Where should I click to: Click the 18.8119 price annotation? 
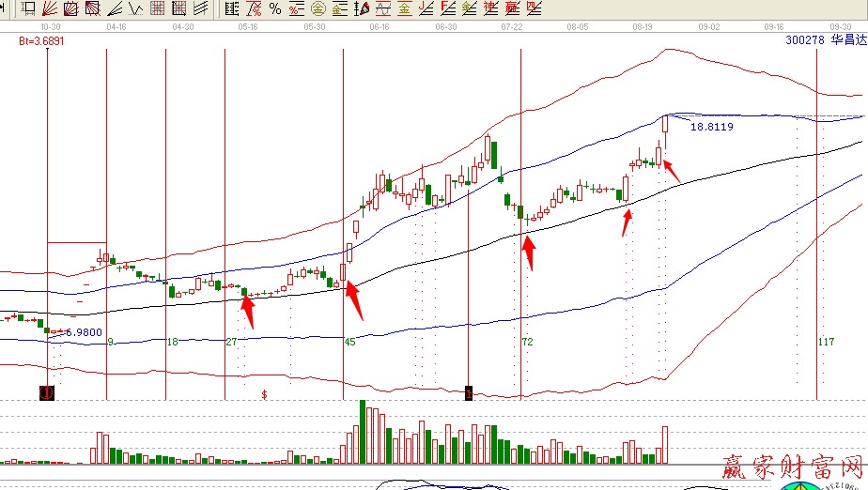[711, 127]
